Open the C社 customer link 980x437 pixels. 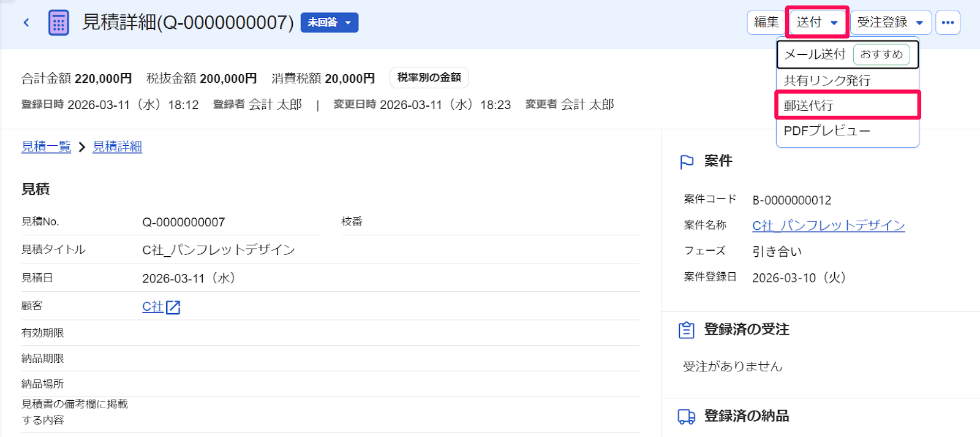pyautogui.click(x=153, y=306)
